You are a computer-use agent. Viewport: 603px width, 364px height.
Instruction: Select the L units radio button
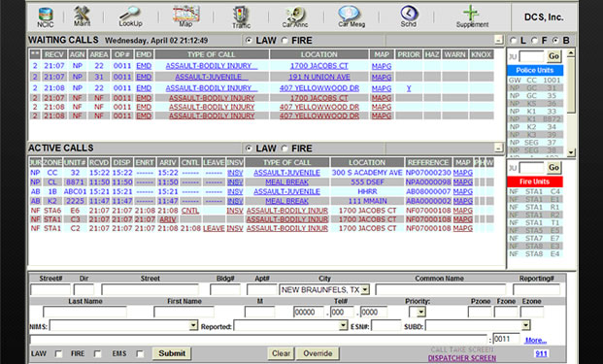(513, 41)
